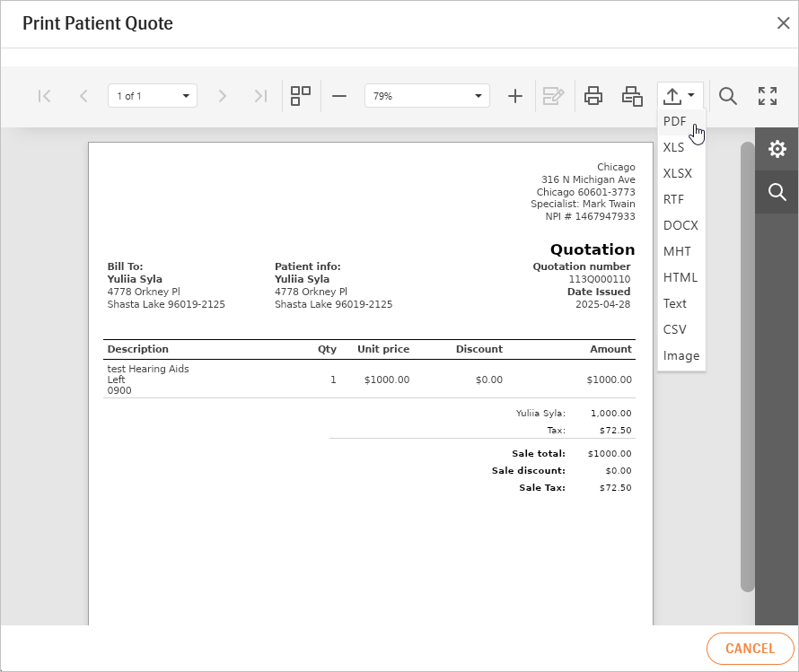Click the 'Yuliia Syla:' subtotal label
This screenshot has width=799, height=672.
point(540,414)
